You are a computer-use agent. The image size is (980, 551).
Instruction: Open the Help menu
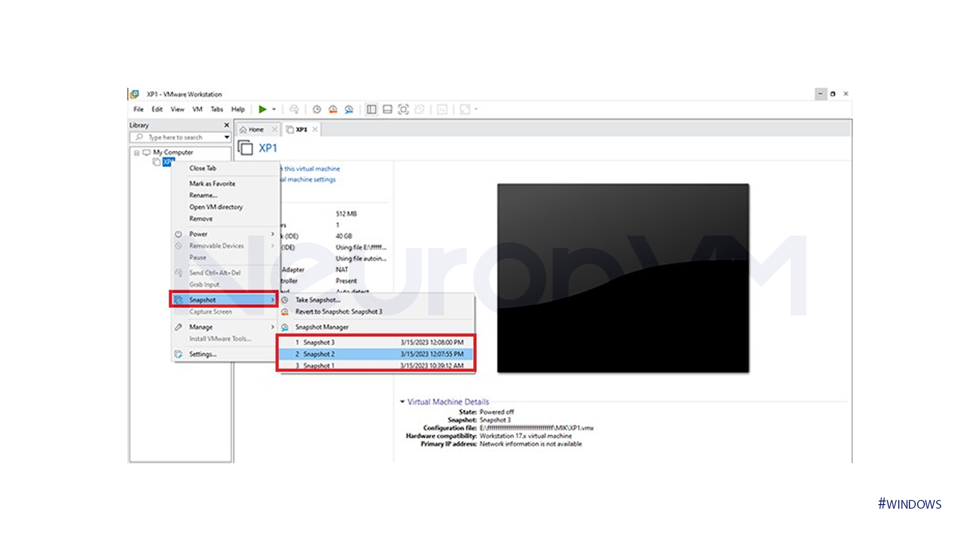tap(238, 109)
